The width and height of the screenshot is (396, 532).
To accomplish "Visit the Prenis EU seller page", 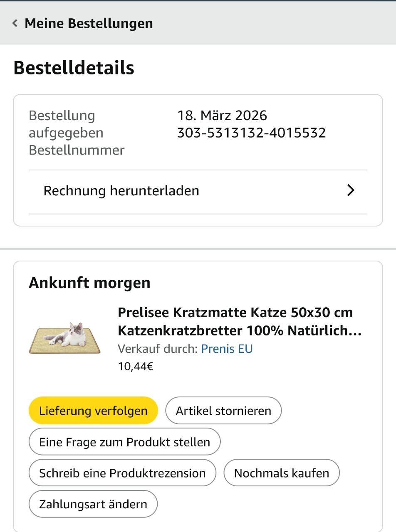I will tap(227, 348).
